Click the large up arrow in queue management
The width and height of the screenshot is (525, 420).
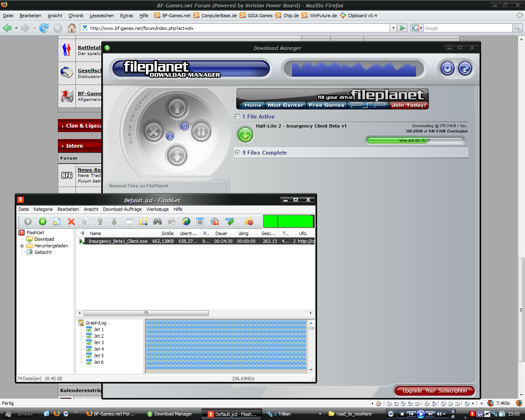tap(177, 108)
